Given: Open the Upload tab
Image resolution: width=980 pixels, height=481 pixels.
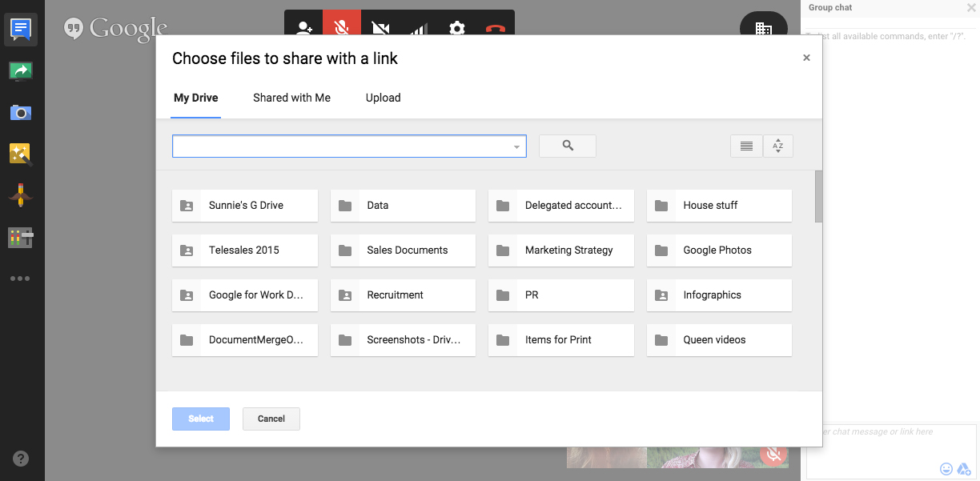Looking at the screenshot, I should (x=383, y=98).
